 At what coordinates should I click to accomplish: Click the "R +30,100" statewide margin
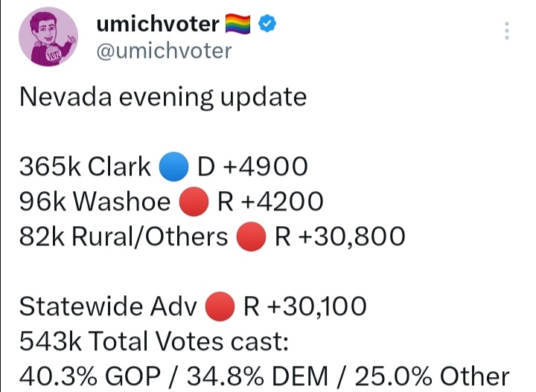pos(304,306)
